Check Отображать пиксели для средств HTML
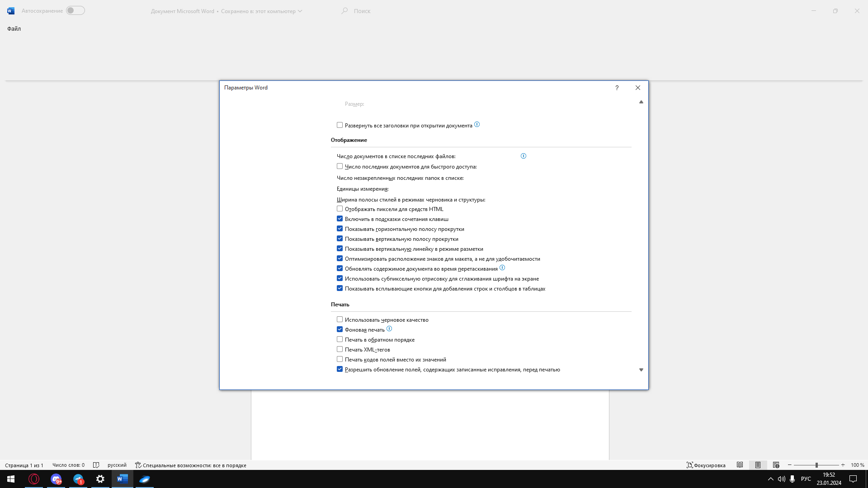This screenshot has height=488, width=868. tap(340, 209)
